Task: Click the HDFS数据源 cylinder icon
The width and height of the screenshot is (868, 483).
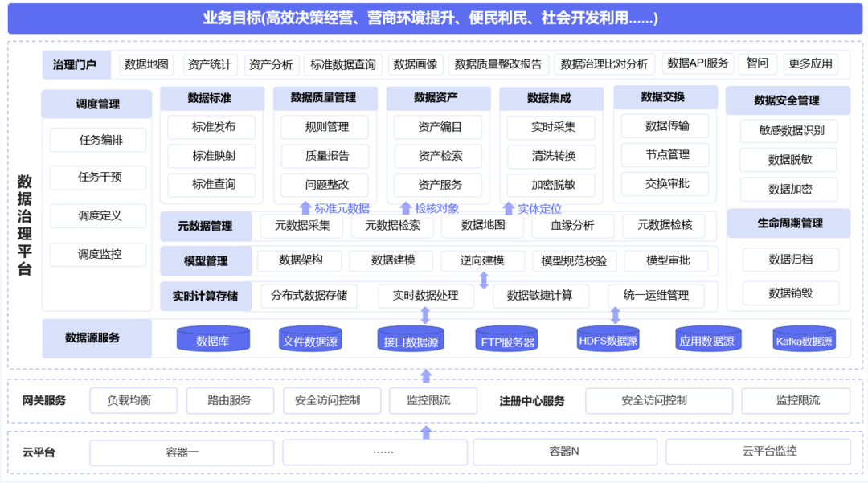Action: tap(608, 338)
